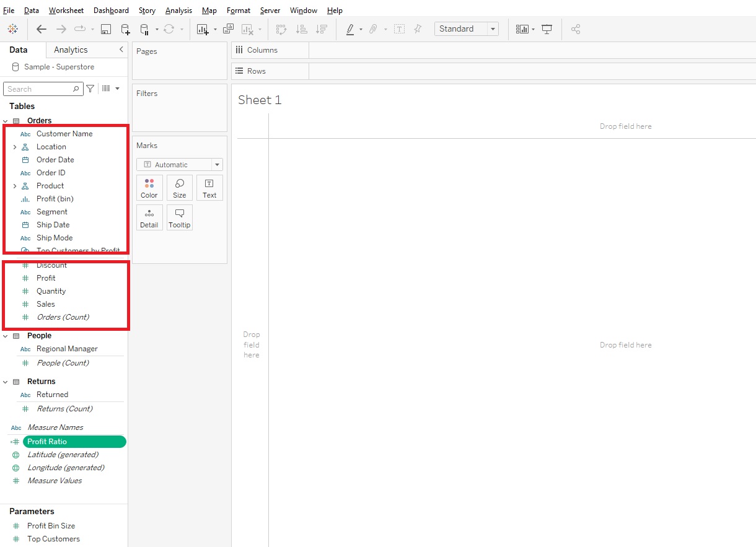Image resolution: width=756 pixels, height=547 pixels.
Task: Click the Group Members paperclip icon
Action: pos(373,29)
